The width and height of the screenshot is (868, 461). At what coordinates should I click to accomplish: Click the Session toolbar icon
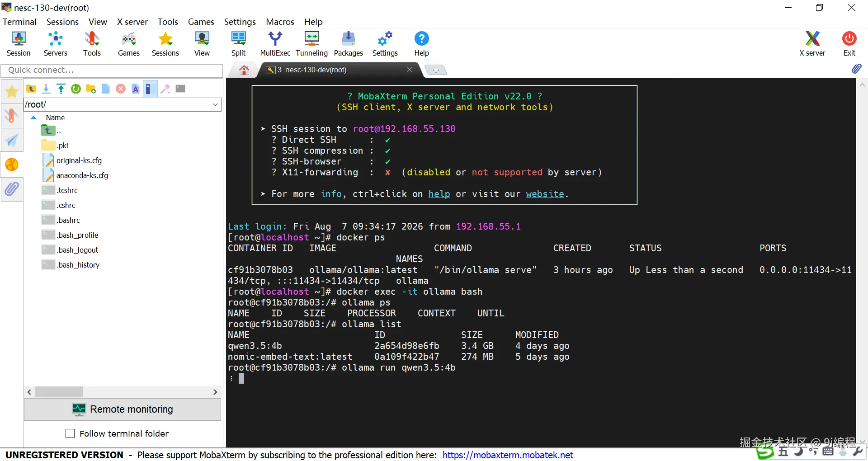coord(19,44)
